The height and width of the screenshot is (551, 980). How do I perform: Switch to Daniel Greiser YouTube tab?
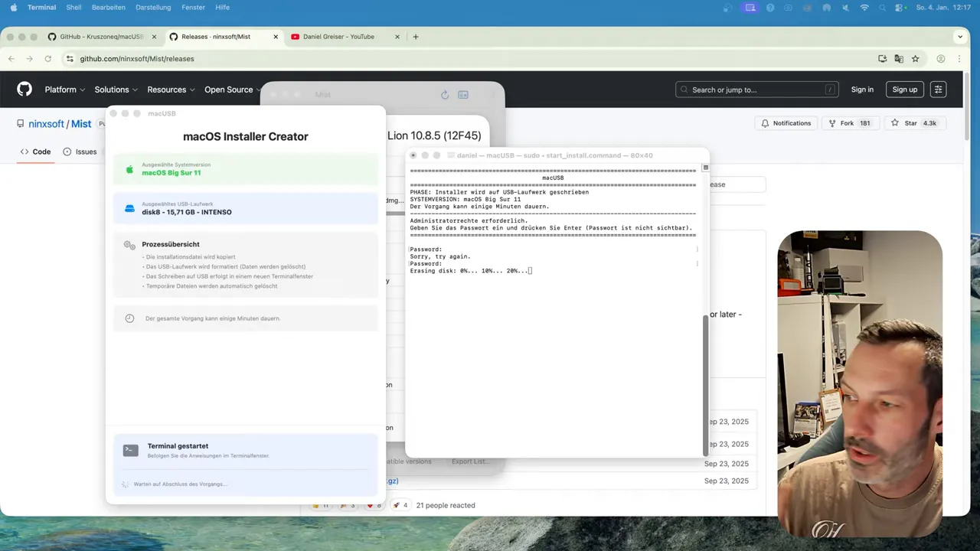click(x=338, y=37)
